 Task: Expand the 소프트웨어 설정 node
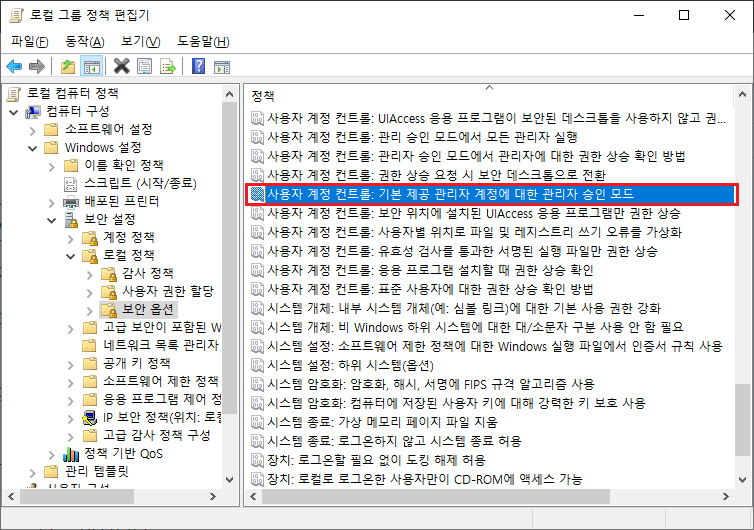tap(32, 130)
